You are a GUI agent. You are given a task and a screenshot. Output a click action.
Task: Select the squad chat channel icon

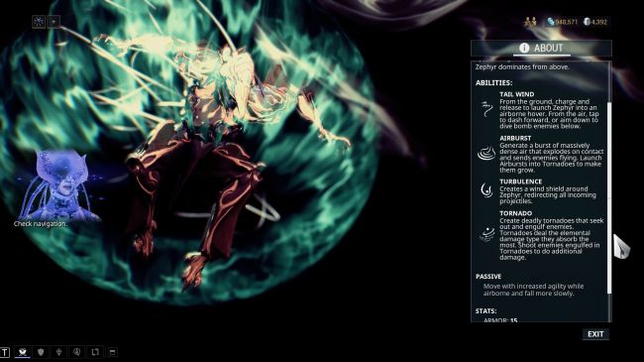point(23,352)
